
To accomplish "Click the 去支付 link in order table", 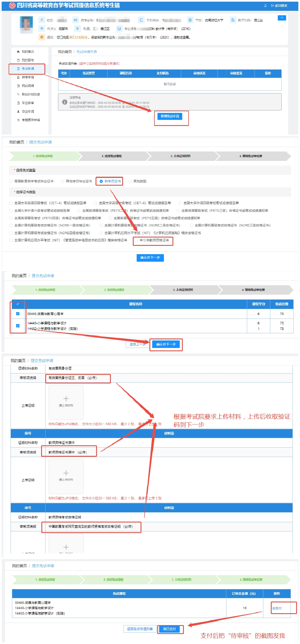I will (277, 608).
